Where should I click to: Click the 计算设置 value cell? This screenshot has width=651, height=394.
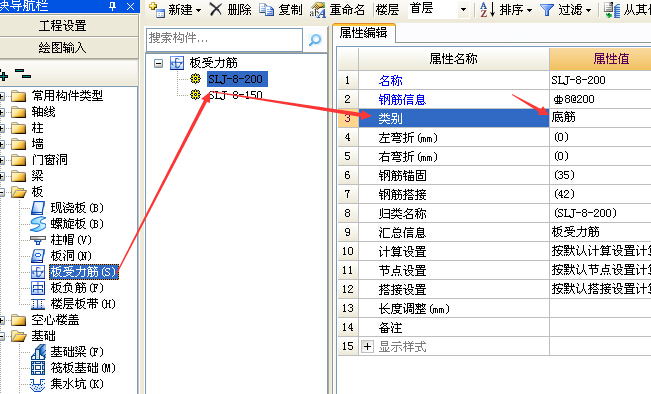pyautogui.click(x=600, y=251)
